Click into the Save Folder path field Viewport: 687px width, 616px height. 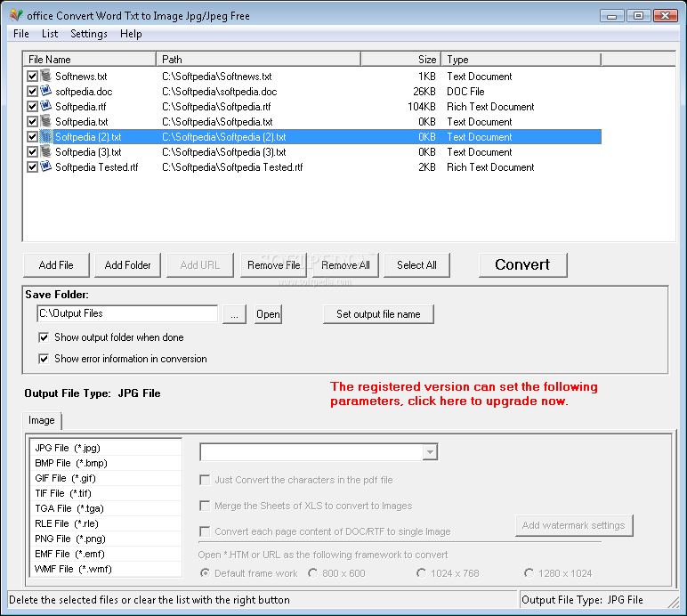point(127,313)
